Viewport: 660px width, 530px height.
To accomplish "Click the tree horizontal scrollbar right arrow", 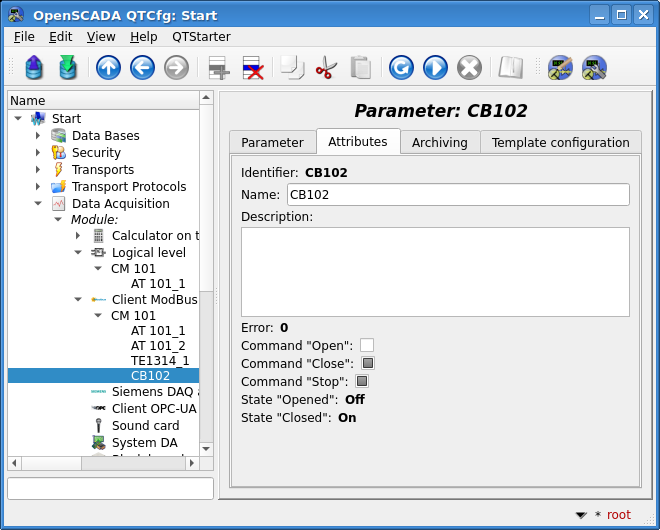I will 192,463.
